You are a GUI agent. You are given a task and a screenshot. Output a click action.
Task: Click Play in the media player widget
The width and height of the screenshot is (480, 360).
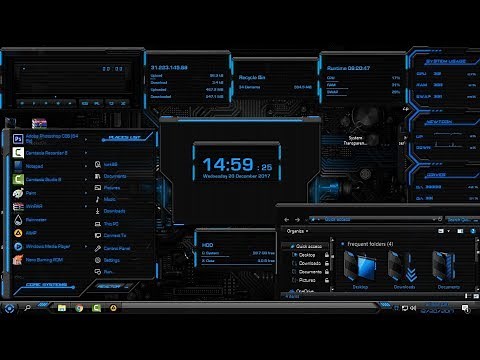(34, 103)
